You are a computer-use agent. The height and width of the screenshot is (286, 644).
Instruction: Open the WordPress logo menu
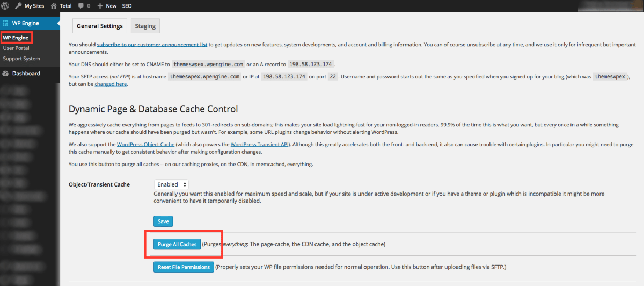(5, 6)
